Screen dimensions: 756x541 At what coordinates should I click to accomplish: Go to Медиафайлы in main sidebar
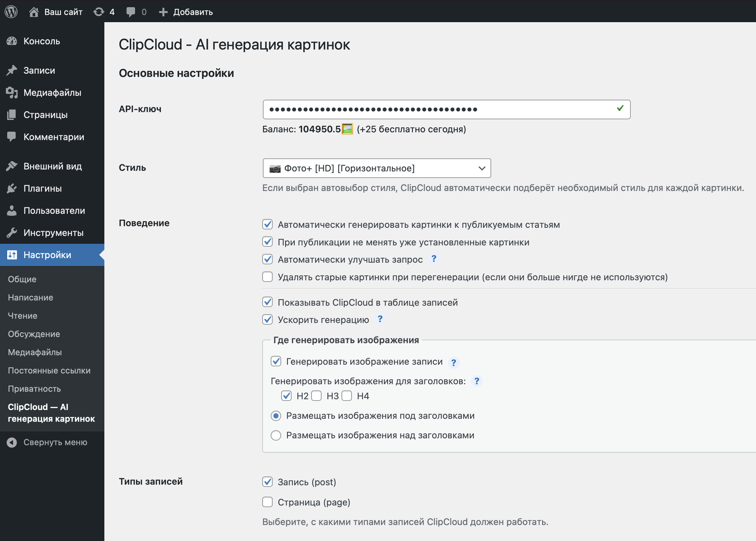coord(52,93)
